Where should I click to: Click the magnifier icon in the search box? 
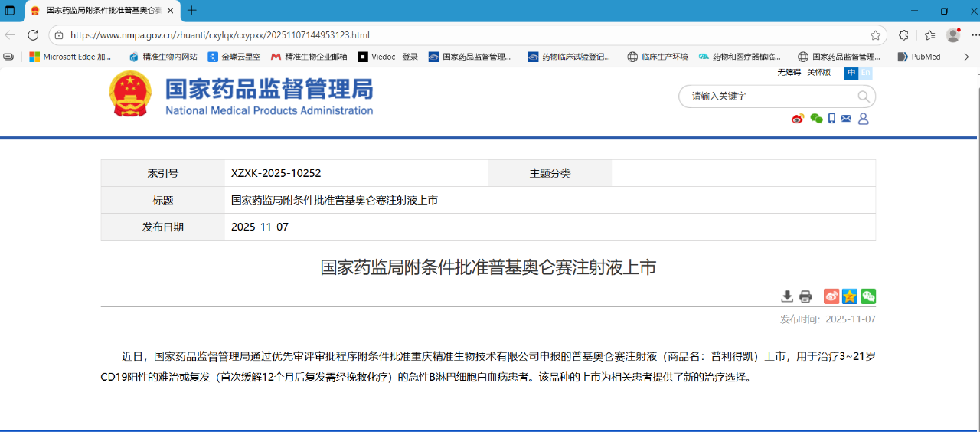pyautogui.click(x=864, y=97)
